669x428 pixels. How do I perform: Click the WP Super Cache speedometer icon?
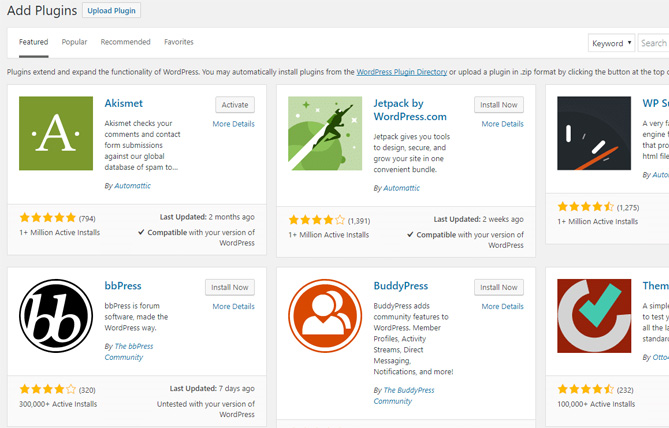[x=594, y=134]
